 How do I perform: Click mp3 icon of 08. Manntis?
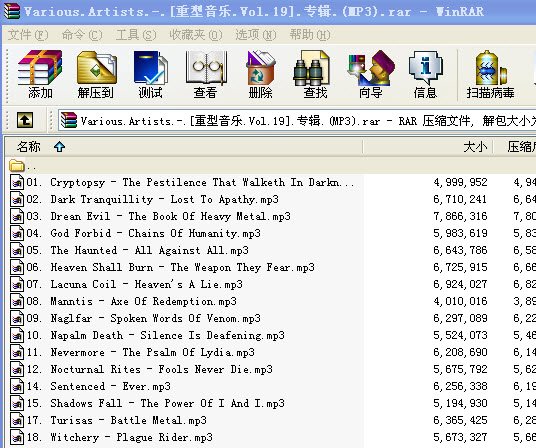(17, 301)
